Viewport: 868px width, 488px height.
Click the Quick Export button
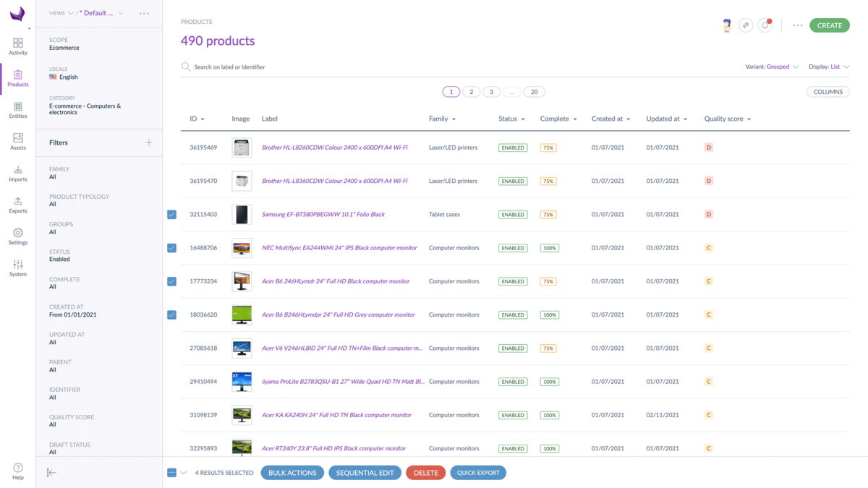point(478,473)
